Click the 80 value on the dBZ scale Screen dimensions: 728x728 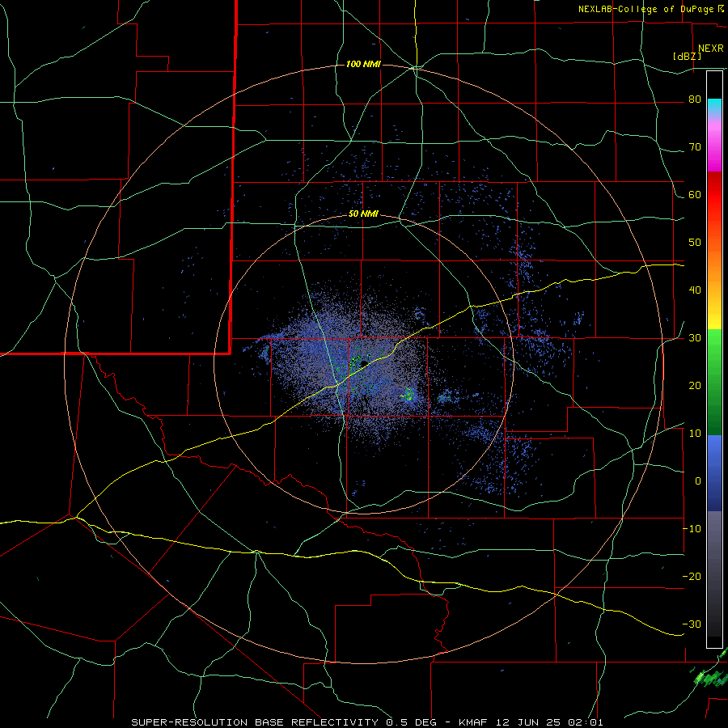tap(695, 99)
